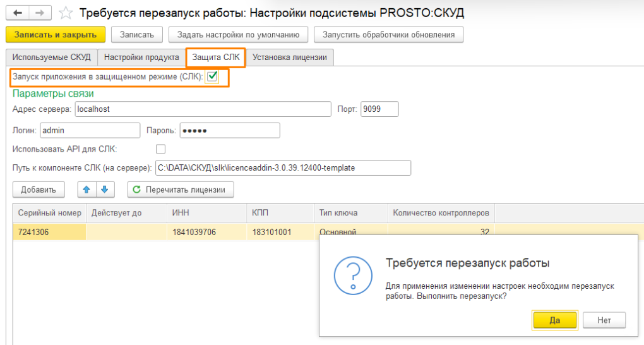The height and width of the screenshot is (345, 644).
Task: Go to the 'Установка лицензии' tab
Action: (x=290, y=57)
